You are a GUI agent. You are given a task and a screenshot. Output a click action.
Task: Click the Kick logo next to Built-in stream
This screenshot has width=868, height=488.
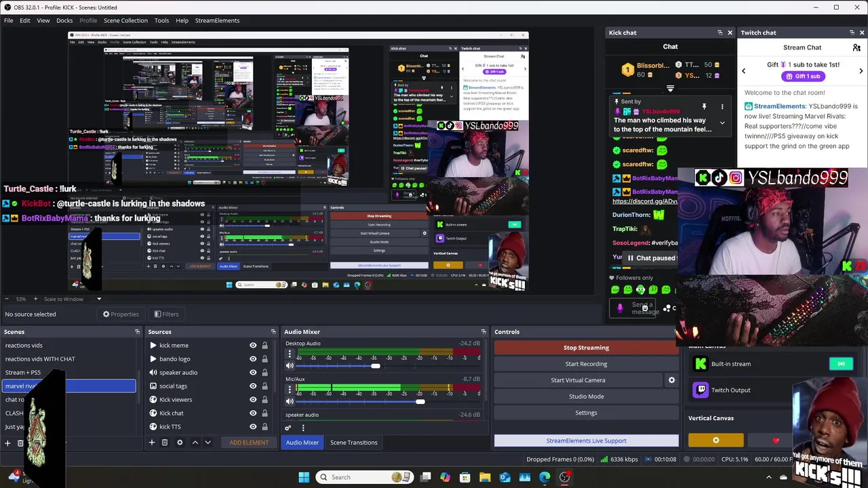click(x=701, y=364)
